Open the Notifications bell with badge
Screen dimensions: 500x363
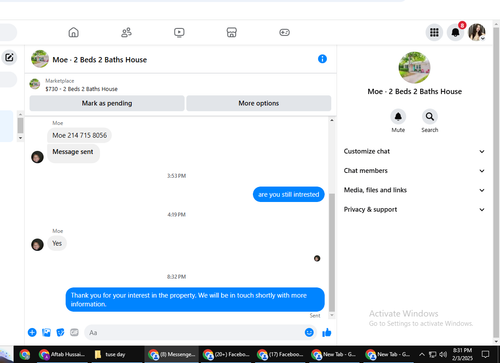[x=455, y=32]
